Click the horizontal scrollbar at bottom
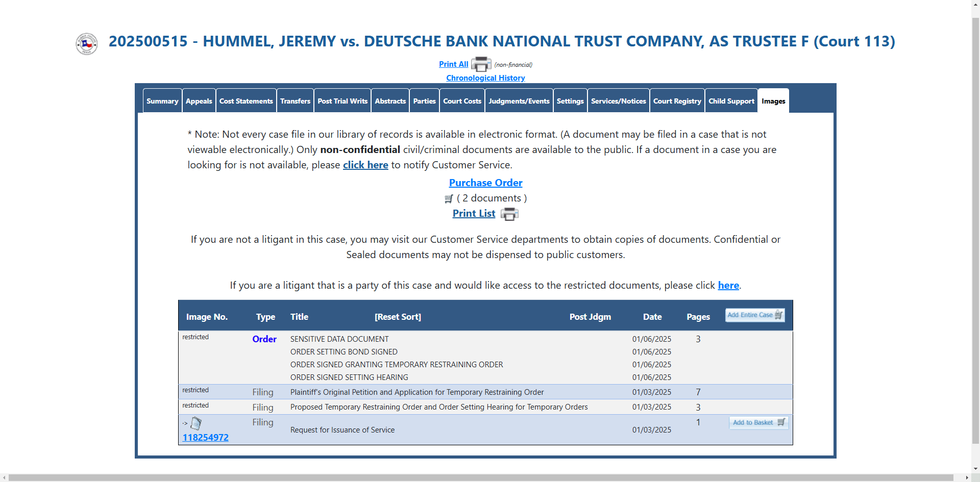980x482 pixels. coord(481,478)
